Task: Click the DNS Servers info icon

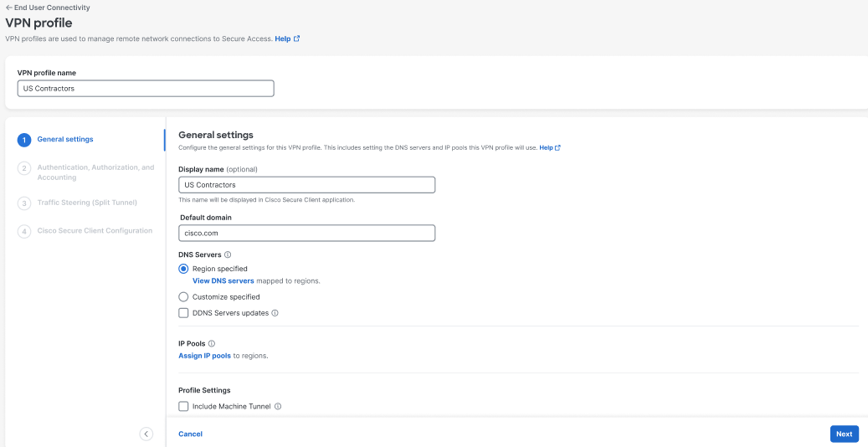Action: [x=228, y=254]
